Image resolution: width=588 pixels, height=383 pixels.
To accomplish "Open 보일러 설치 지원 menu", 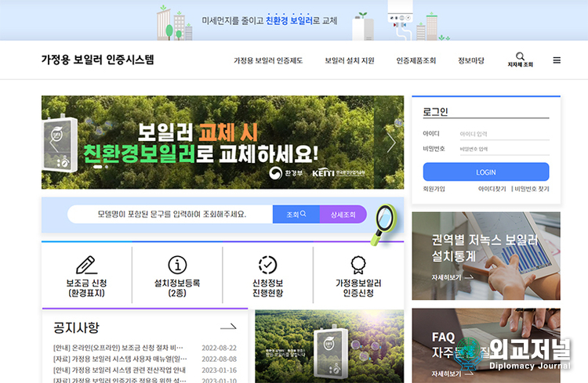I will click(350, 61).
